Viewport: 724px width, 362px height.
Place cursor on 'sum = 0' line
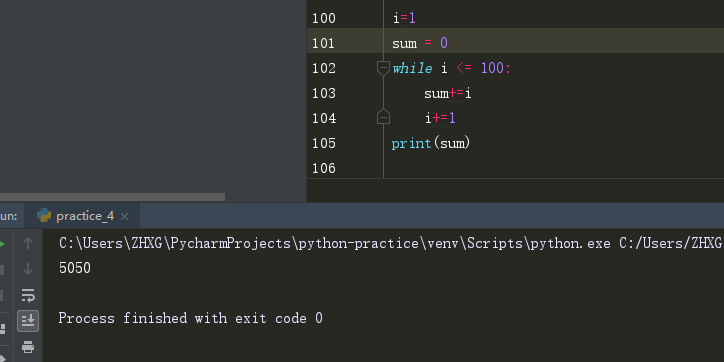(420, 43)
